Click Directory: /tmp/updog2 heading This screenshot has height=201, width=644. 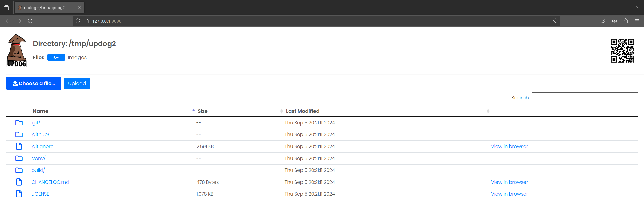click(x=74, y=44)
